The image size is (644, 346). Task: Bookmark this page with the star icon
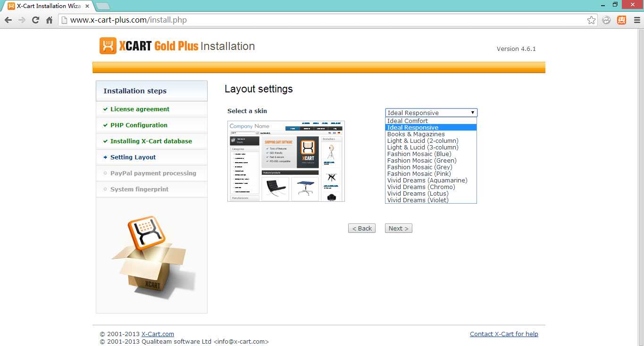click(x=591, y=20)
